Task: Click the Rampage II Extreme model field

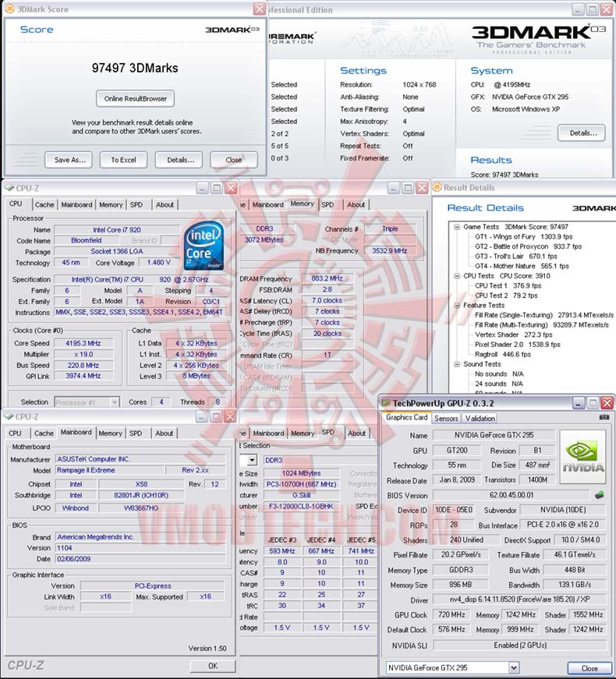Action: click(110, 470)
